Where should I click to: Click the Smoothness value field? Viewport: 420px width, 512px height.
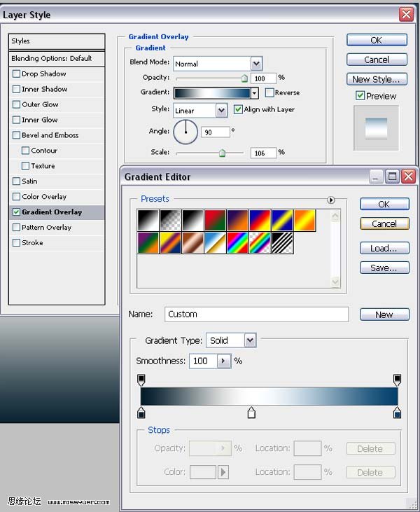click(x=203, y=361)
